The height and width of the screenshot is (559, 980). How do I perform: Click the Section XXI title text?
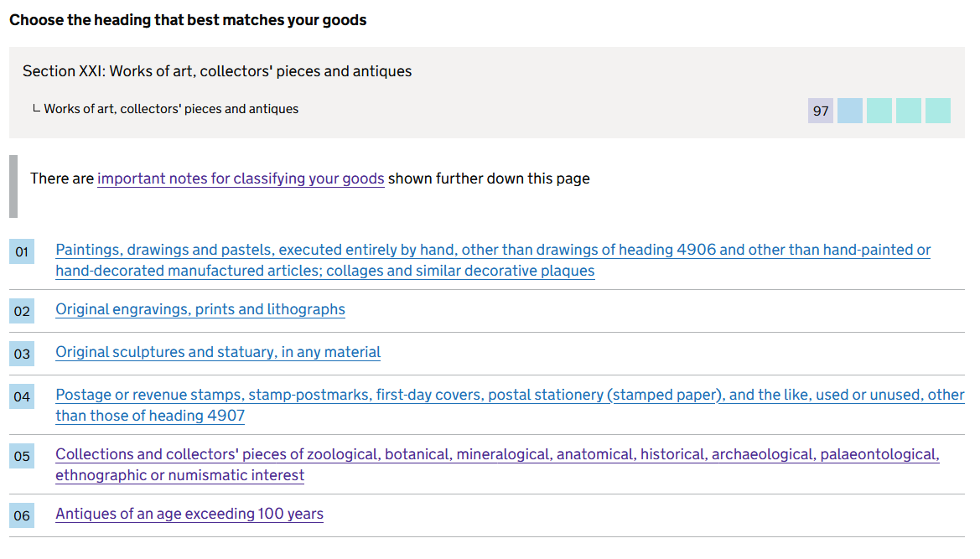(x=217, y=71)
